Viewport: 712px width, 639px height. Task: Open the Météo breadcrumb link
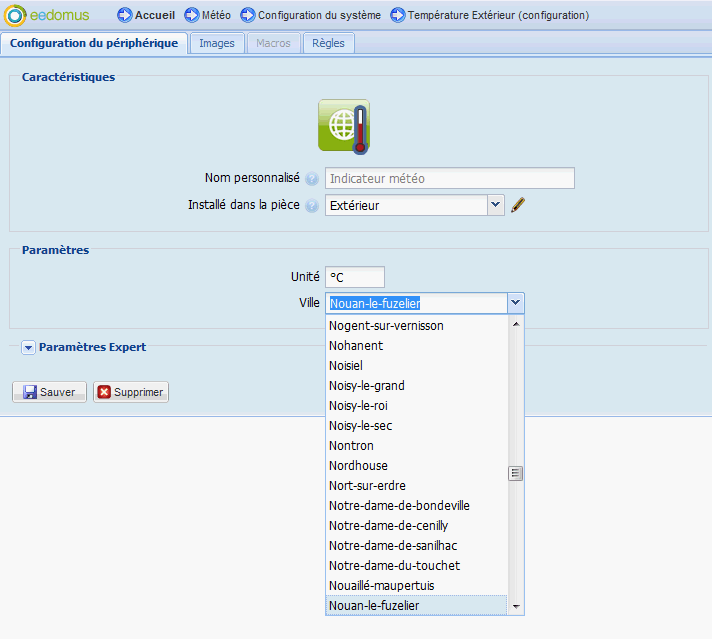pos(216,15)
